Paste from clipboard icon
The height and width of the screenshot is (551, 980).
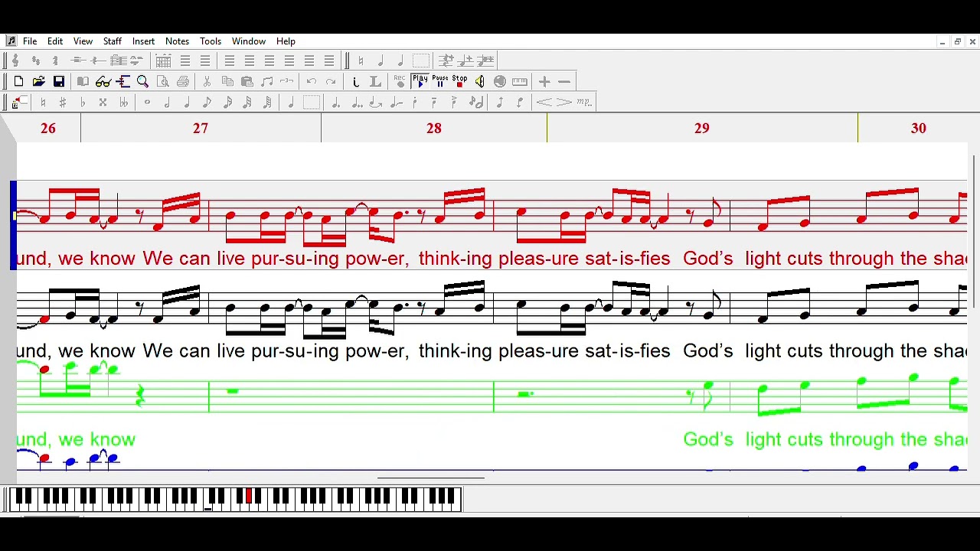[247, 81]
